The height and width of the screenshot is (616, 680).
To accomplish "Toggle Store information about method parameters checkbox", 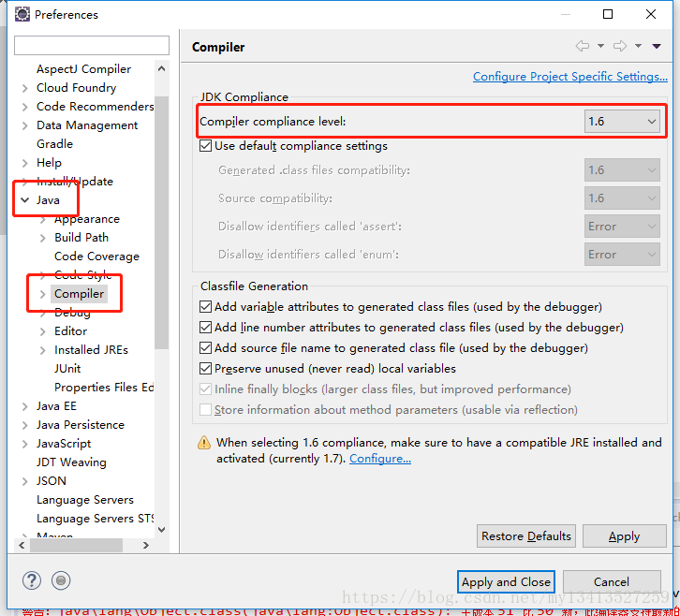I will click(205, 410).
